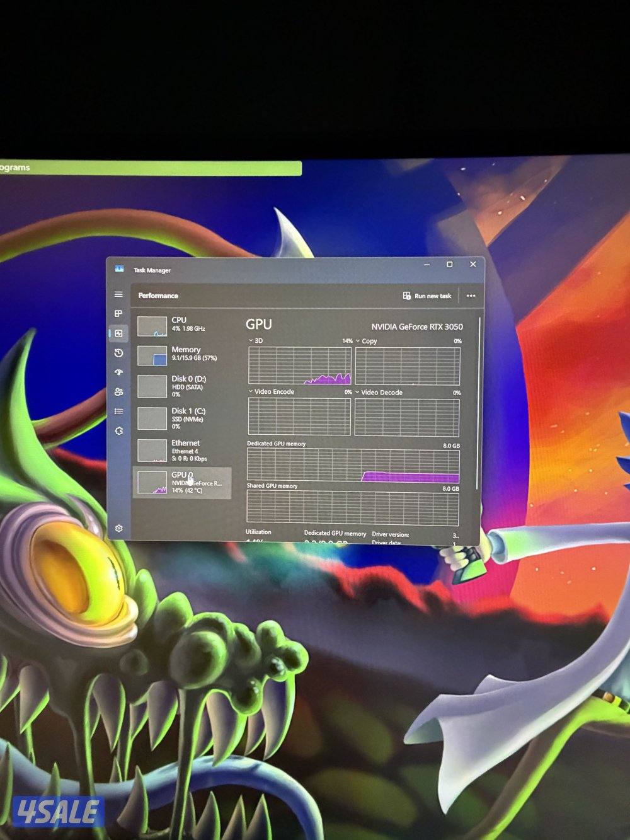Select CPU in the performance list

click(x=181, y=325)
